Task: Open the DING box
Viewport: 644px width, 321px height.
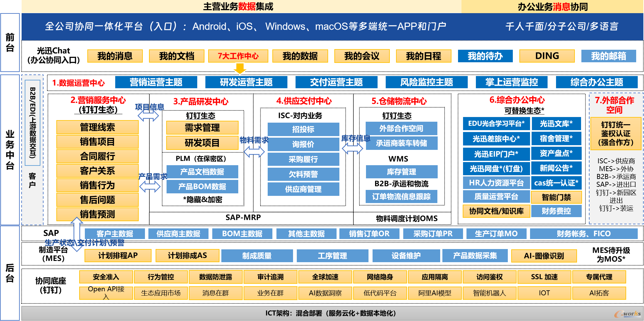Action: pos(547,56)
